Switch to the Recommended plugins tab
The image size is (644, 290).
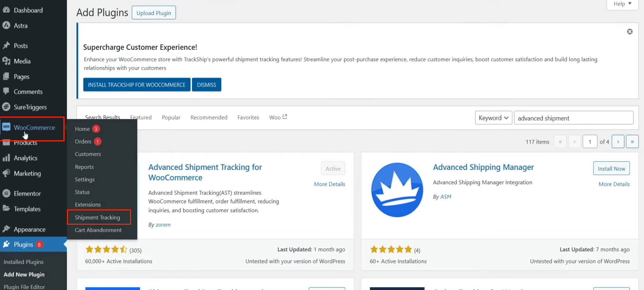click(209, 118)
